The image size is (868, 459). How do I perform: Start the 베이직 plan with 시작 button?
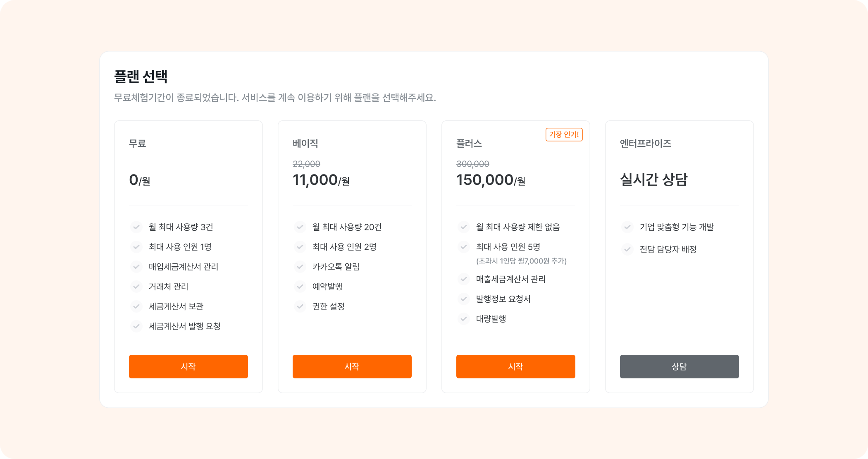click(x=352, y=366)
